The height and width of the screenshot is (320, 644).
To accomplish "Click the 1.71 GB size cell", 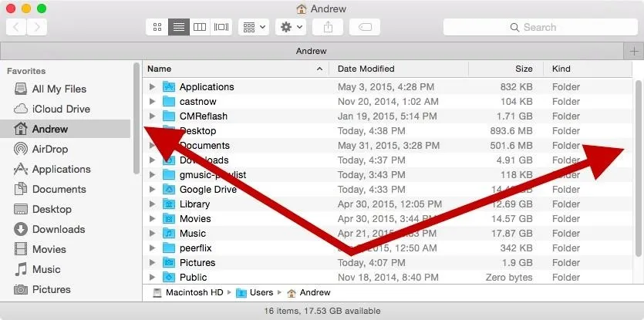I will (x=514, y=116).
